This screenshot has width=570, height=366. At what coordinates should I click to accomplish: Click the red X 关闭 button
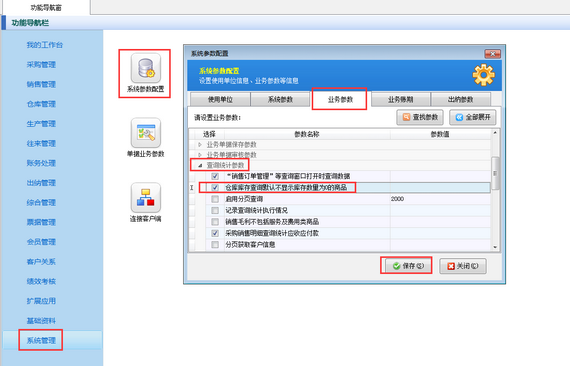[463, 266]
